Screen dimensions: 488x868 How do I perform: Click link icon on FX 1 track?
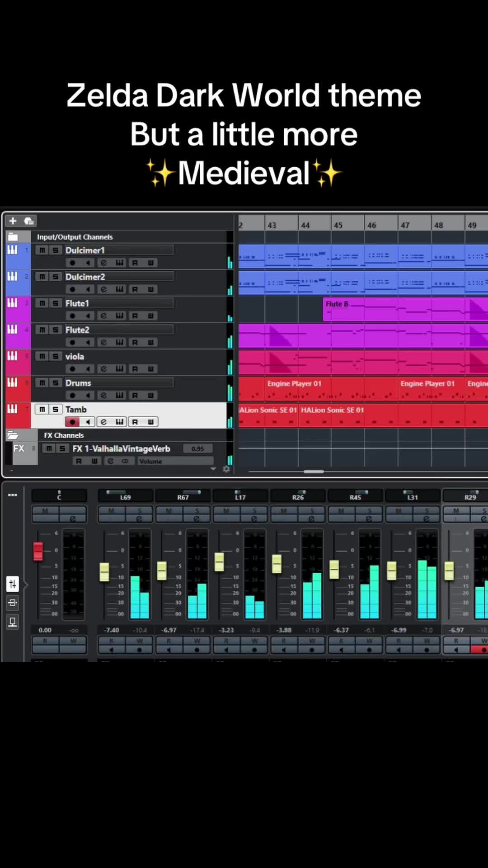click(125, 461)
